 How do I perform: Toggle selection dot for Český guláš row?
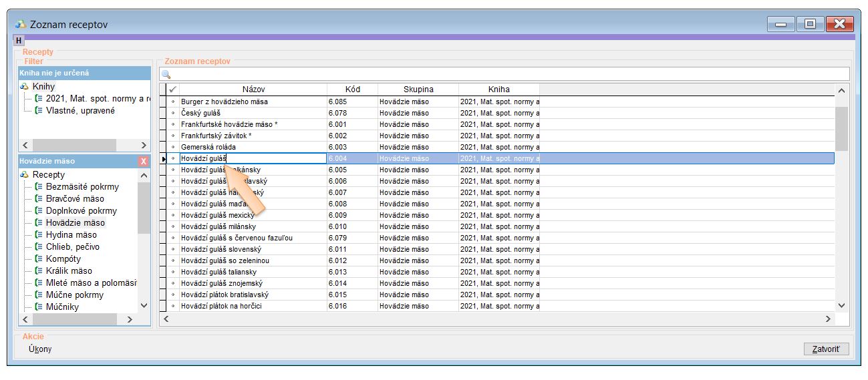[x=172, y=113]
